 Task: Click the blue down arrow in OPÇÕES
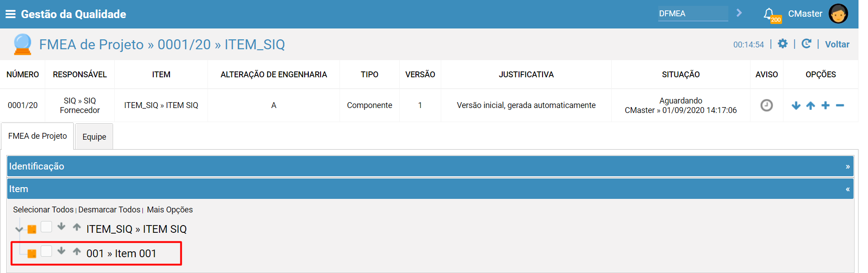796,105
